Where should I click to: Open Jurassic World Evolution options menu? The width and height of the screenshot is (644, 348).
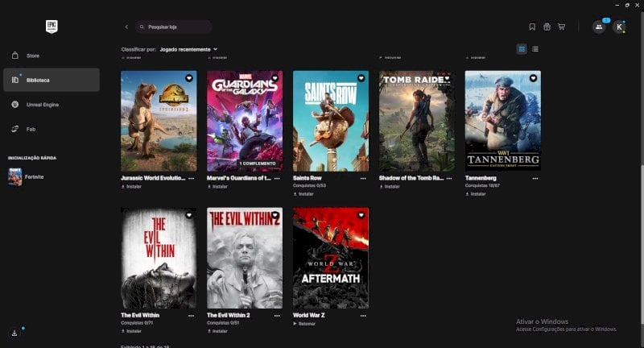tap(192, 178)
